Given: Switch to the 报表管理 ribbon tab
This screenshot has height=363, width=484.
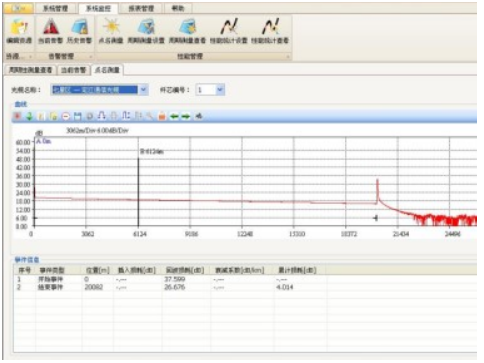Looking at the screenshot, I should [141, 8].
